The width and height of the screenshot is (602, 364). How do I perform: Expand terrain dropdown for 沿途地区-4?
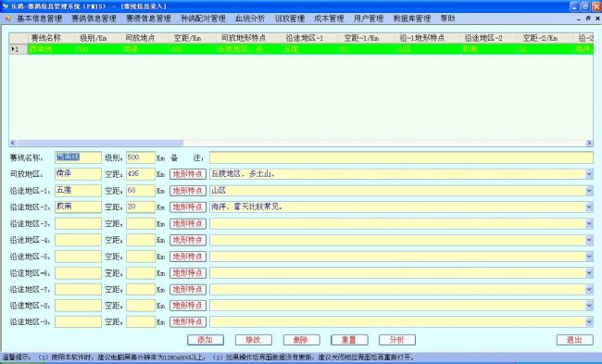point(589,240)
